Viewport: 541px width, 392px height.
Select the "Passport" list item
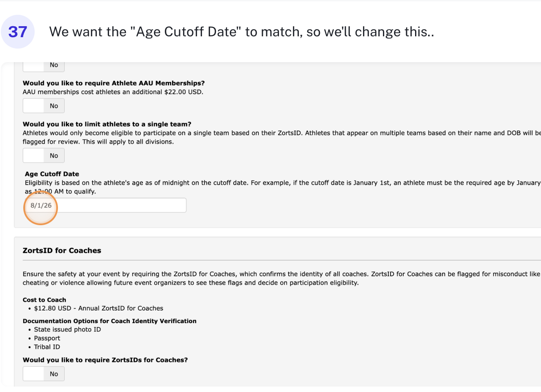47,338
